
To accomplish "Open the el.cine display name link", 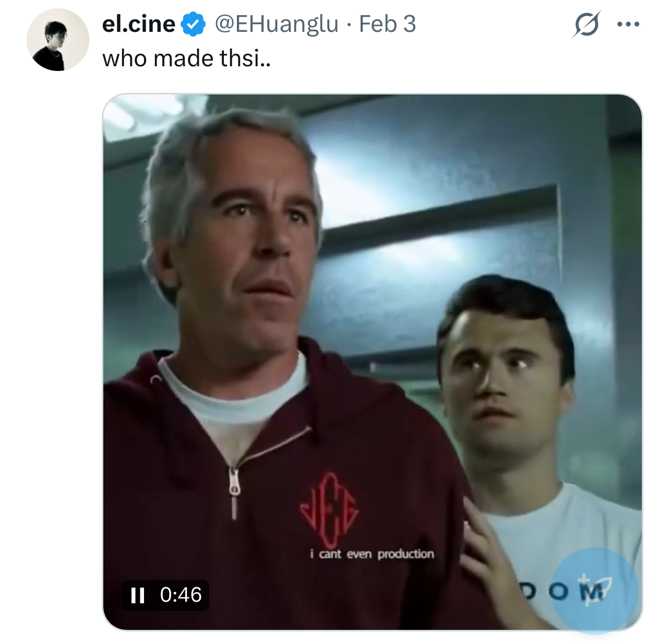I will pos(138,24).
